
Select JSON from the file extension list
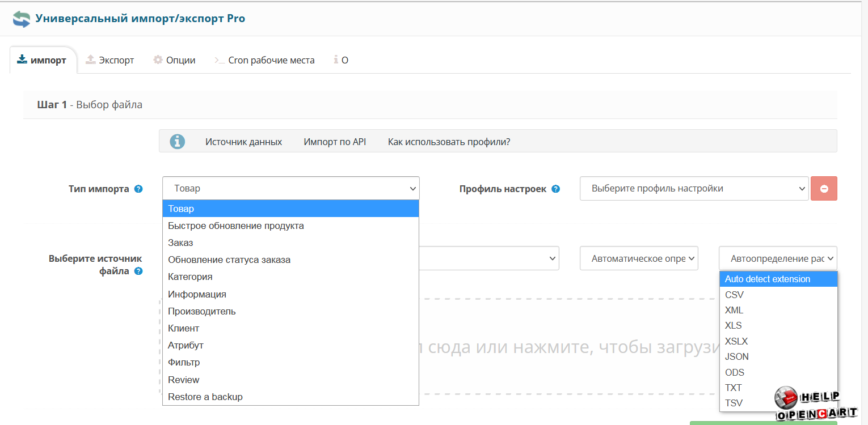pos(737,357)
